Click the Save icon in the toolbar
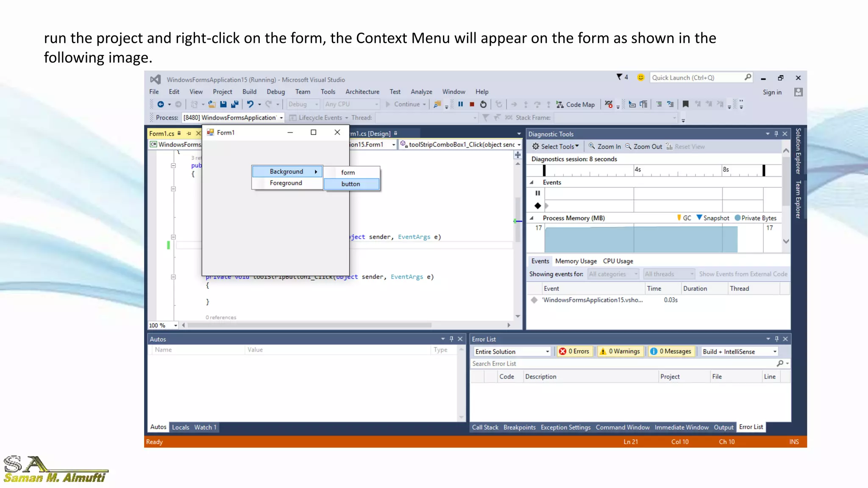 point(223,104)
